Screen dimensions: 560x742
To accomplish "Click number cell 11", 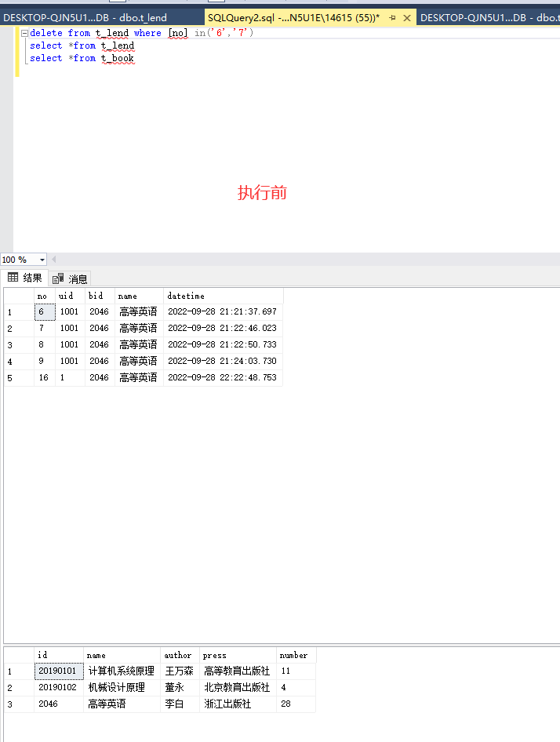I will pyautogui.click(x=296, y=671).
